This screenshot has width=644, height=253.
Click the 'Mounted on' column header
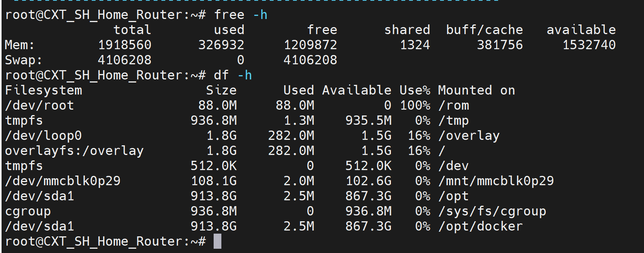click(477, 90)
